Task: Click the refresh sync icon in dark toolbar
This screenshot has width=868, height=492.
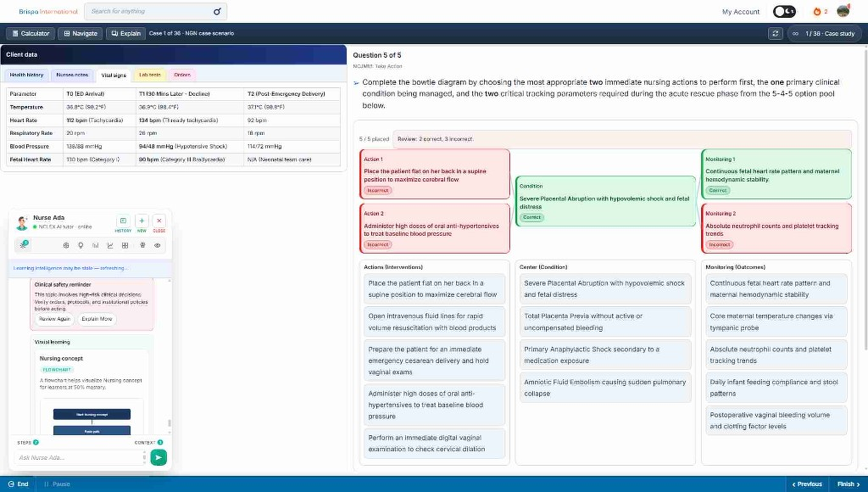Action: 775,34
